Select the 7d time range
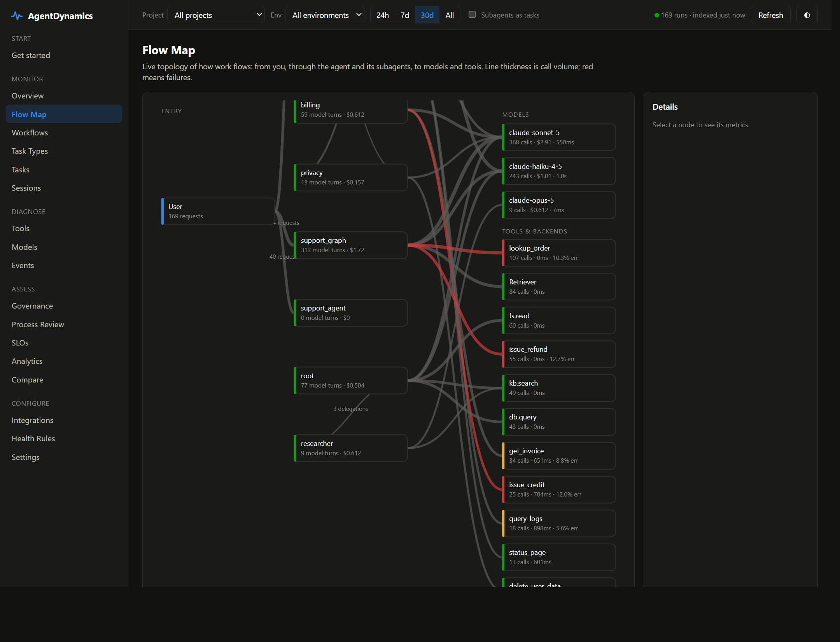Image resolution: width=840 pixels, height=642 pixels. coord(404,15)
